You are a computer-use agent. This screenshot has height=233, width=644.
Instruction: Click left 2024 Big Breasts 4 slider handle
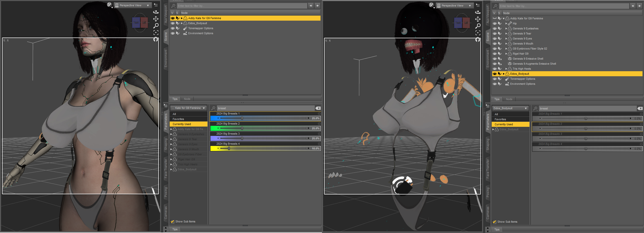coord(229,148)
